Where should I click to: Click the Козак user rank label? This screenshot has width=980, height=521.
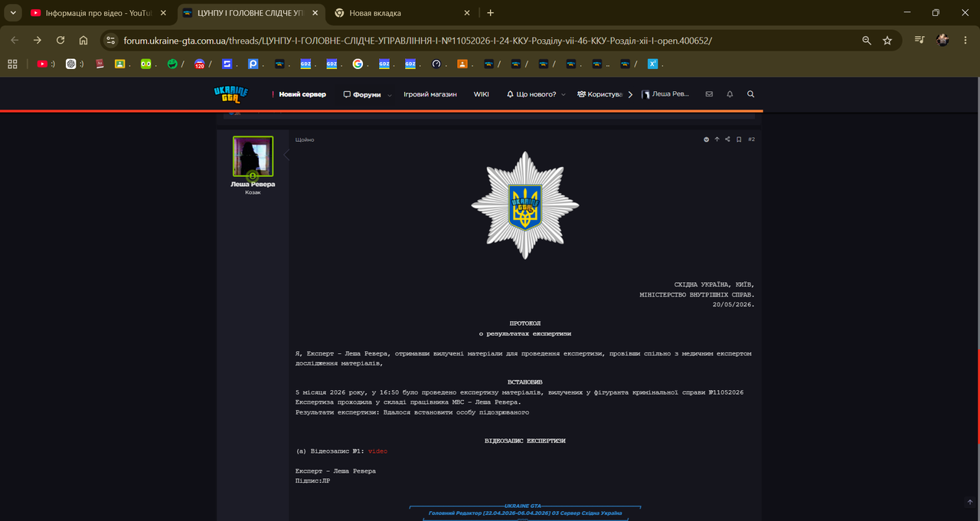coord(253,192)
